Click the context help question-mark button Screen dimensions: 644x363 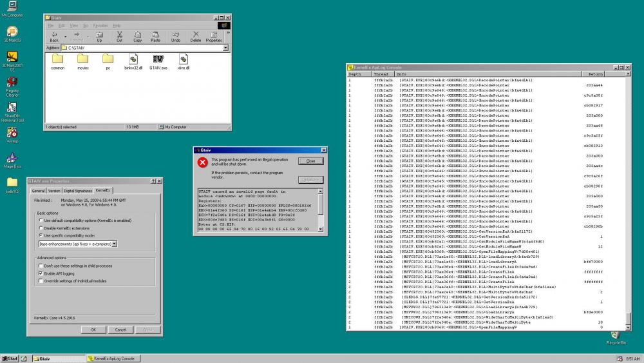153,181
